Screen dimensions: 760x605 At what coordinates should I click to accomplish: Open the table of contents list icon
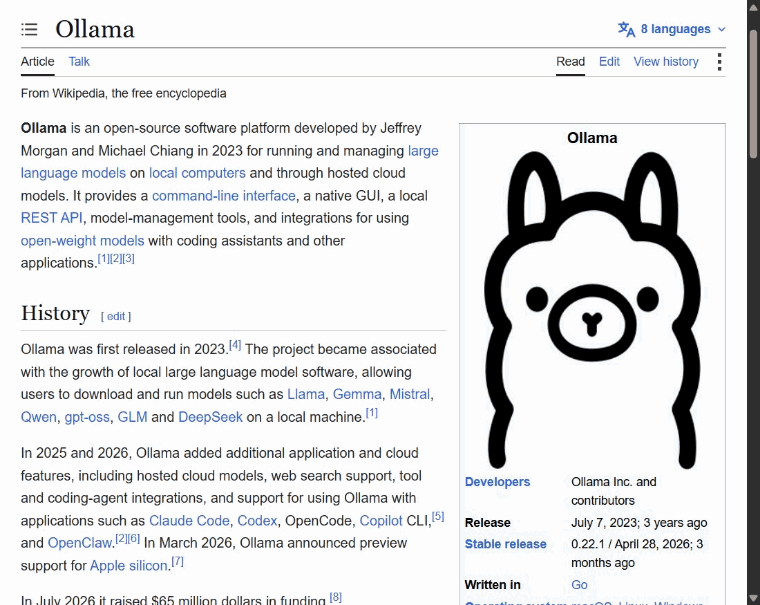[29, 30]
